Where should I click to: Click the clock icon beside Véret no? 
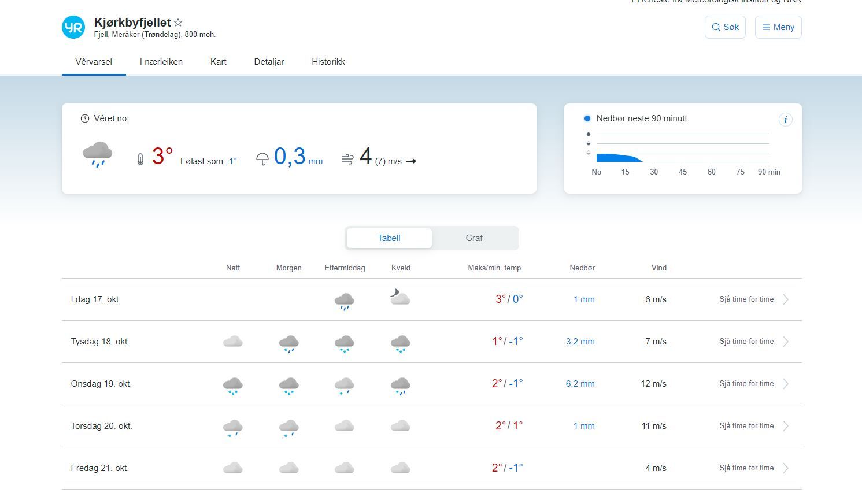84,118
